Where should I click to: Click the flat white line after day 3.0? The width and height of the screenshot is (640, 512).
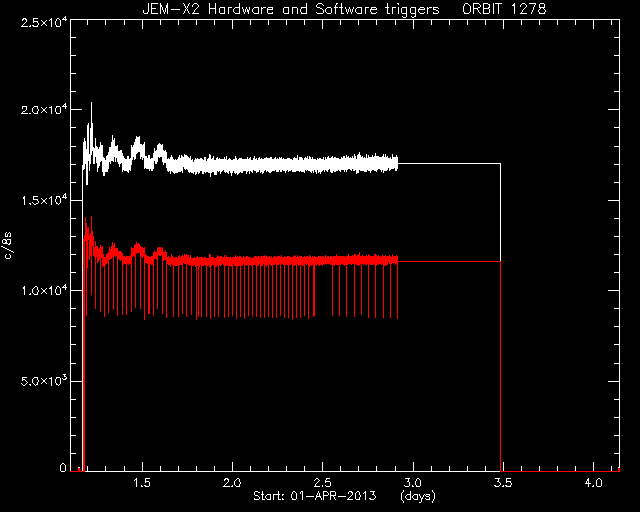tap(449, 163)
